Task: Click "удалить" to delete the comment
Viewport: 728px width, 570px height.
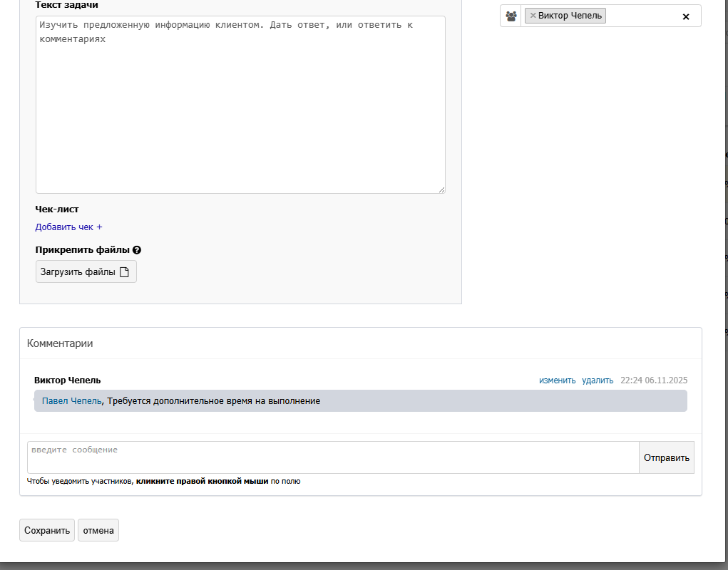Action: [598, 380]
